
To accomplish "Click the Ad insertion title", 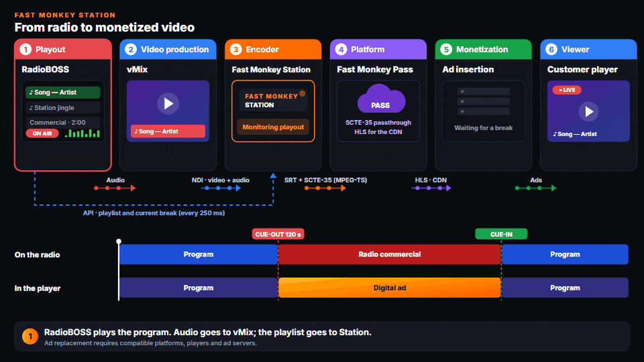I will (x=468, y=69).
